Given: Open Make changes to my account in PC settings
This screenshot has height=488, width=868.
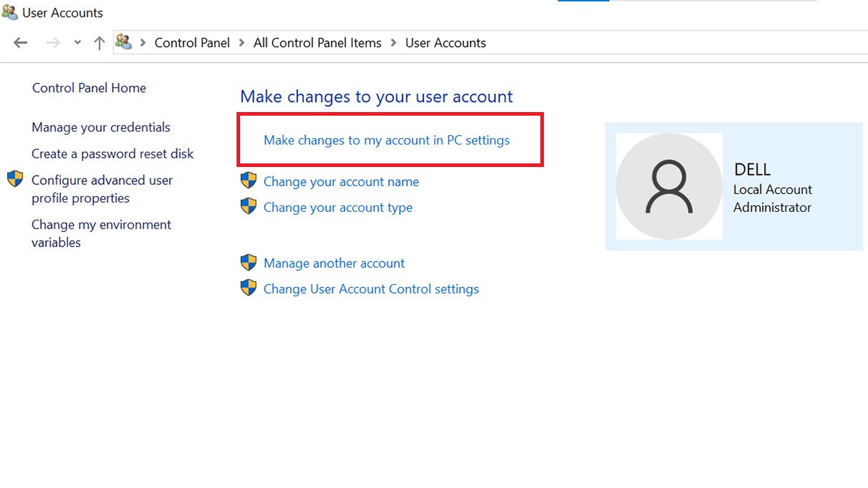Looking at the screenshot, I should (x=386, y=140).
